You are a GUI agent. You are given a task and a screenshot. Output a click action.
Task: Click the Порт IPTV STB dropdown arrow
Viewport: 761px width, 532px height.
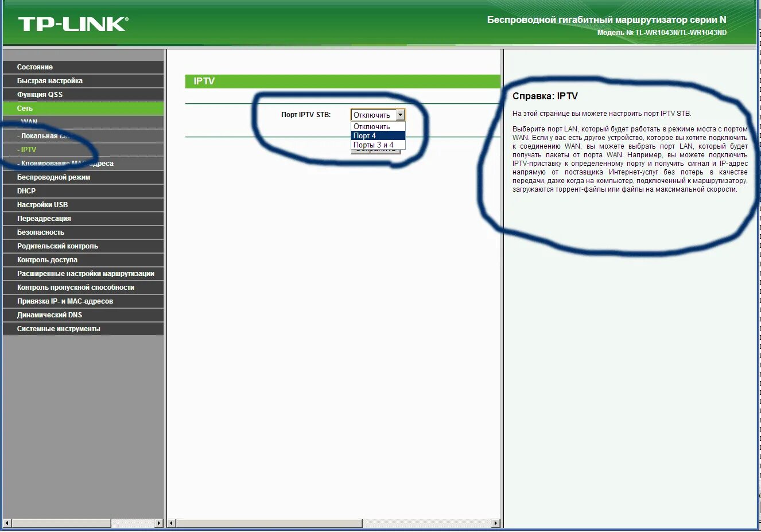pos(400,115)
